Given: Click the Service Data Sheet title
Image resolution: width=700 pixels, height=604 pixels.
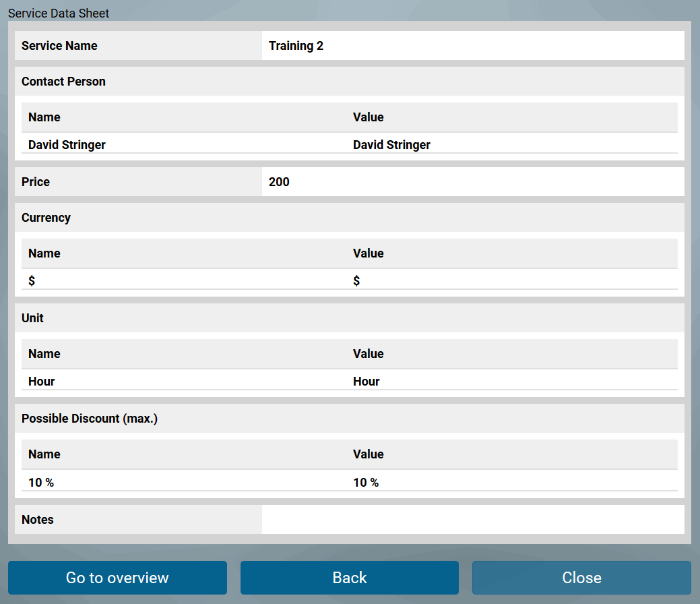Looking at the screenshot, I should pos(59,13).
